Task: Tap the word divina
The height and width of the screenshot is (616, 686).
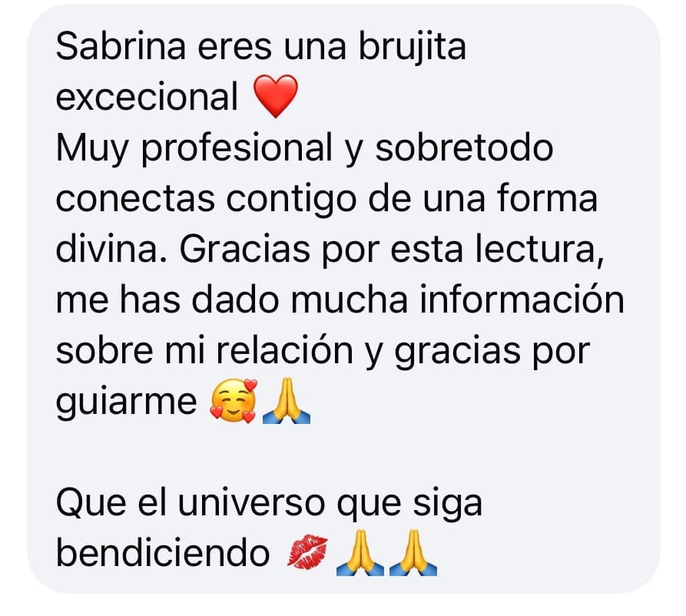Action: 107,249
